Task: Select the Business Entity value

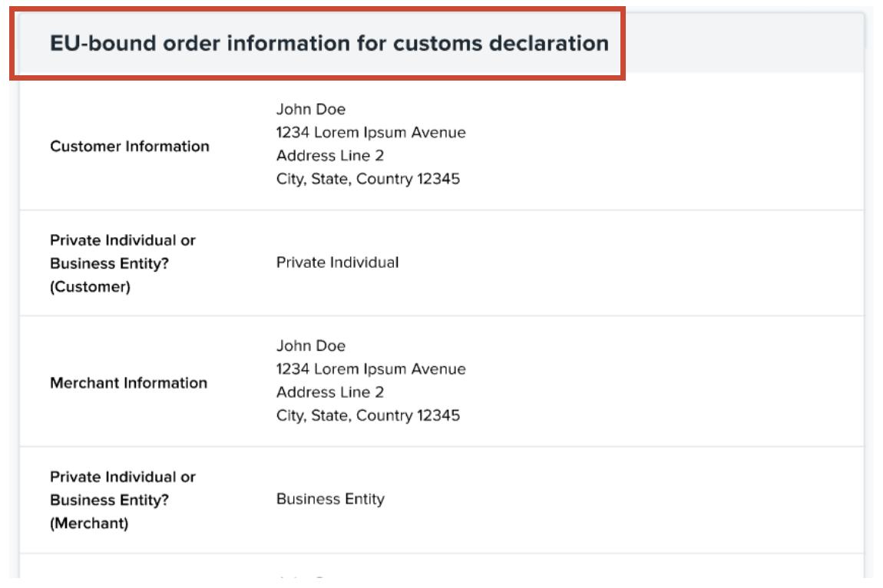Action: (330, 499)
